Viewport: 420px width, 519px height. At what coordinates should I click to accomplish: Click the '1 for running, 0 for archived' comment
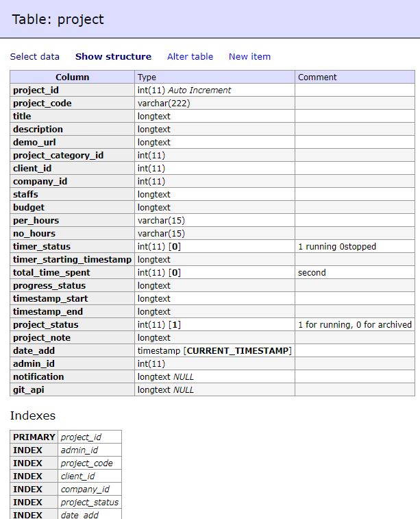tap(355, 324)
